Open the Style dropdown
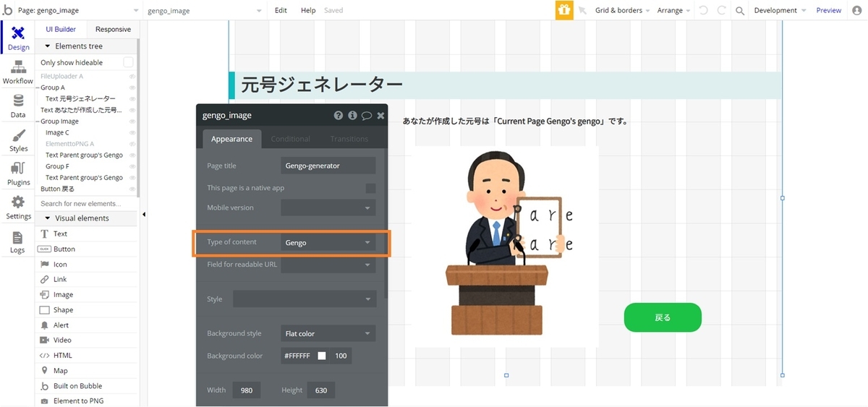 click(304, 299)
